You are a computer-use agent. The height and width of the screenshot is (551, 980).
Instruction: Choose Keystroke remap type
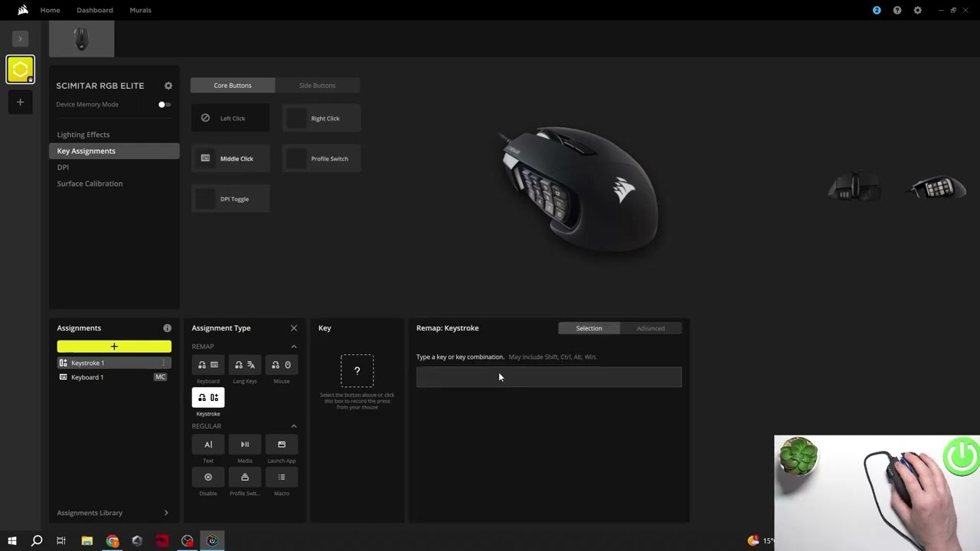coord(208,397)
